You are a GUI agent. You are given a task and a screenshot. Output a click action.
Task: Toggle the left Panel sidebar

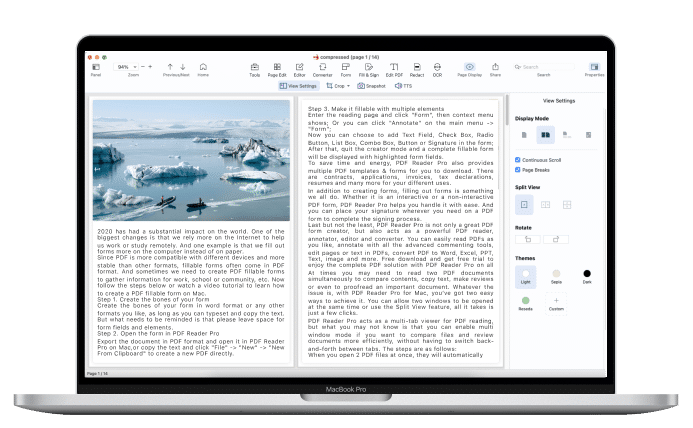(x=96, y=68)
